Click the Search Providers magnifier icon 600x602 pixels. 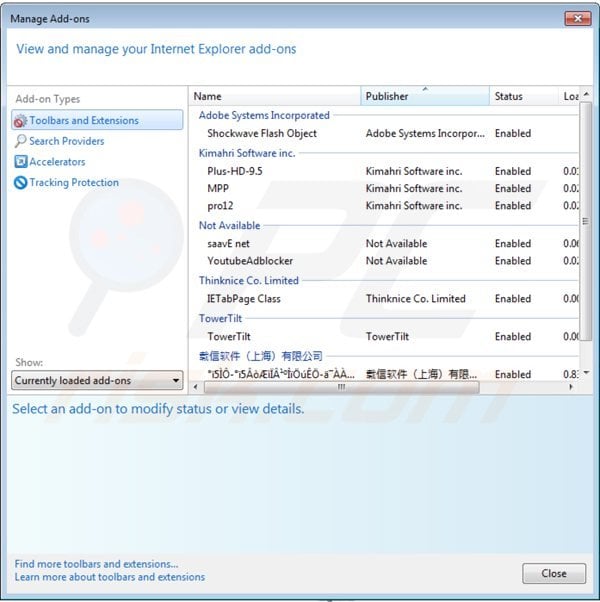[x=20, y=141]
